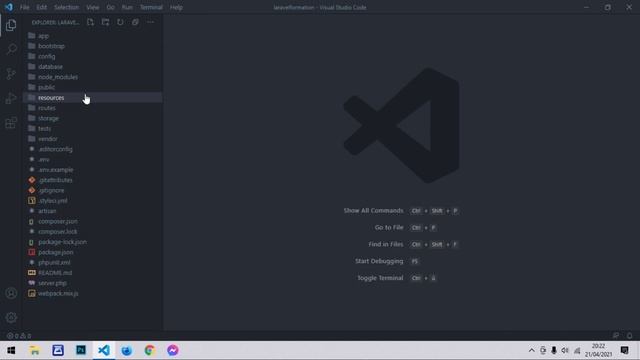640x360 pixels.
Task: Click the New File icon in Explorer
Action: 91,22
